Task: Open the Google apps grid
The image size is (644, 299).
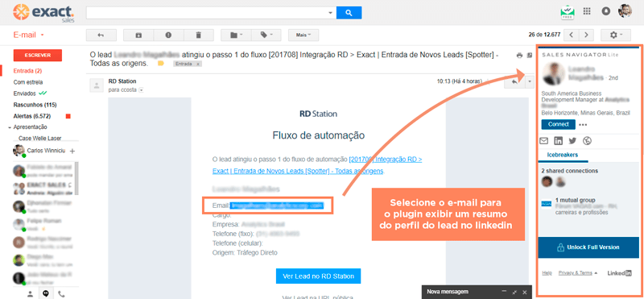Action: click(587, 11)
